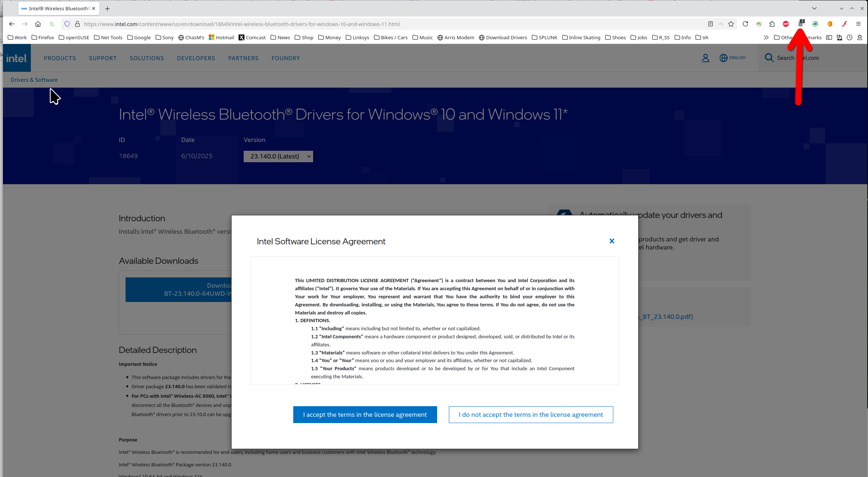Open the Inline Skating bookmarks folder
Viewport: 868px width, 477px height.
[x=581, y=37]
